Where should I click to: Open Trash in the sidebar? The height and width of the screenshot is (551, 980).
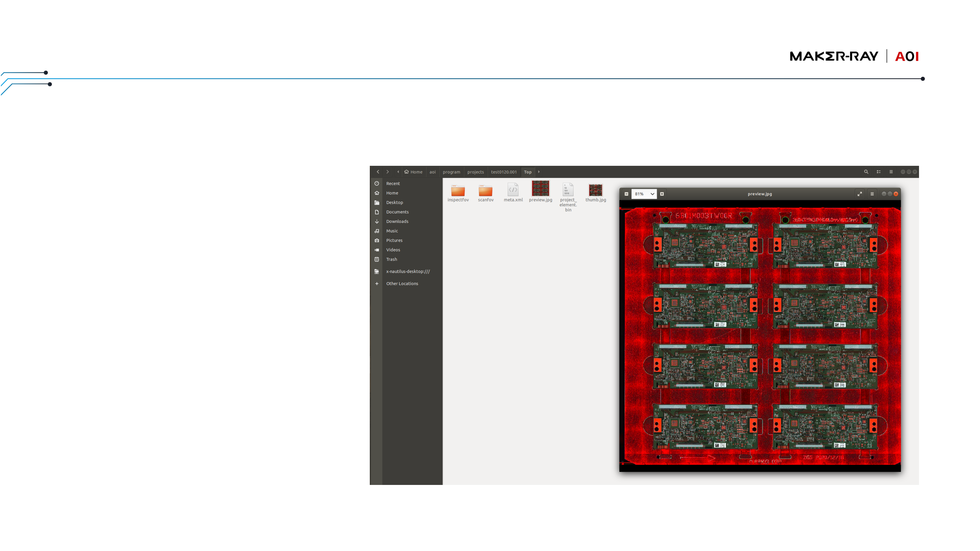click(x=391, y=259)
